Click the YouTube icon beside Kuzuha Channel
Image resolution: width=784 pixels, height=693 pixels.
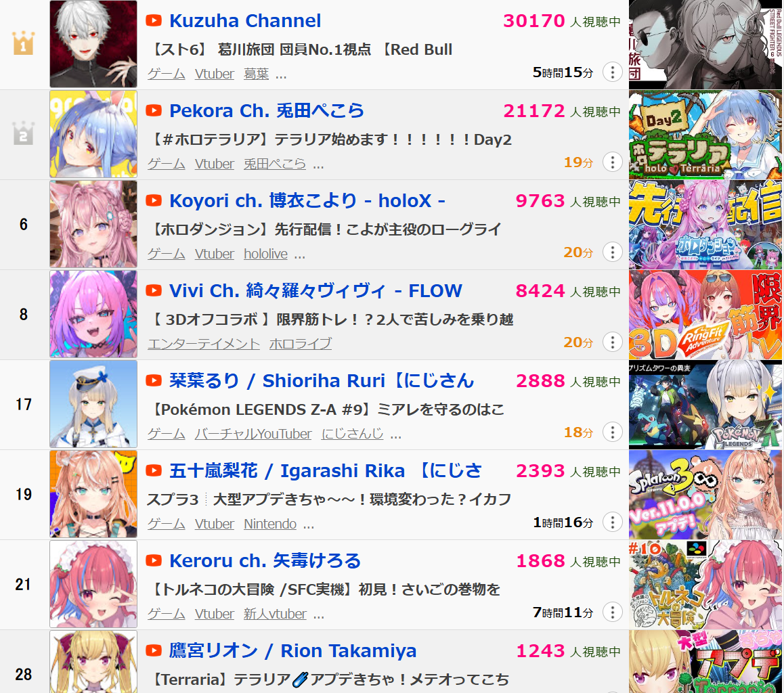[x=154, y=20]
